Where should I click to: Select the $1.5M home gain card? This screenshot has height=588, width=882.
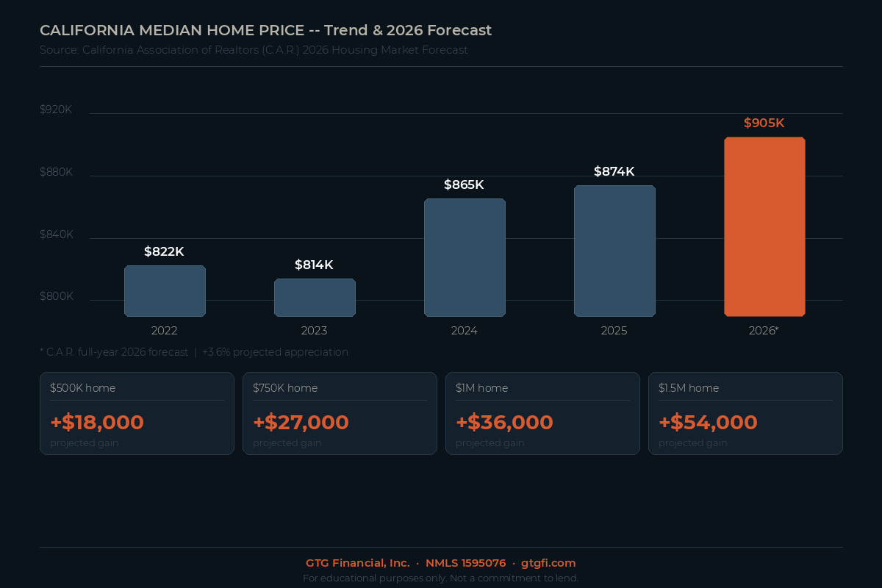[x=745, y=413]
